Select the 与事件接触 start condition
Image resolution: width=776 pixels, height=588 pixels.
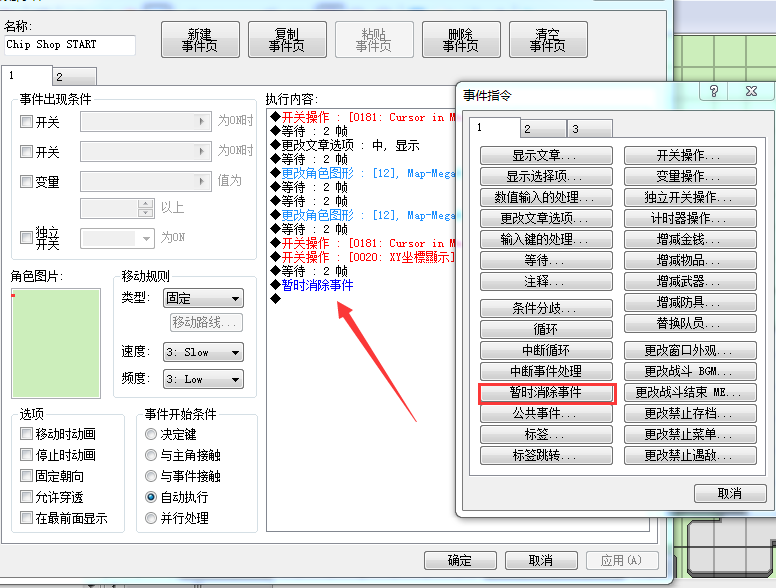tap(151, 476)
